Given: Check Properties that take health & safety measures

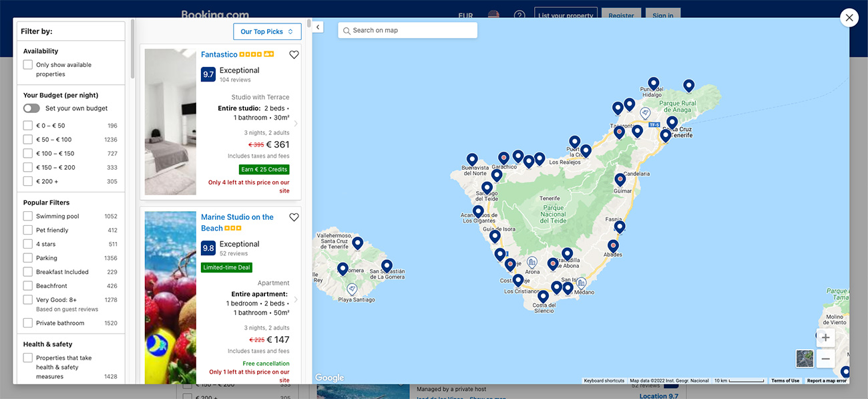Looking at the screenshot, I should [x=28, y=358].
